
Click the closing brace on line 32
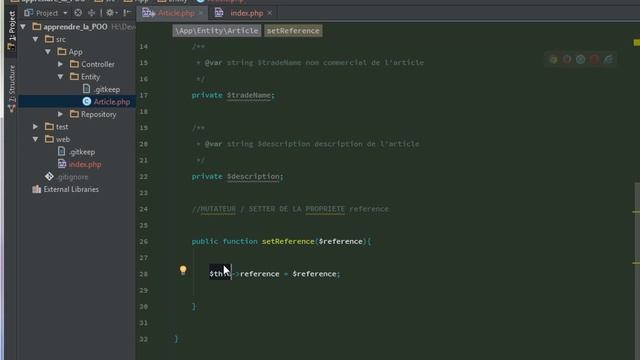point(176,339)
